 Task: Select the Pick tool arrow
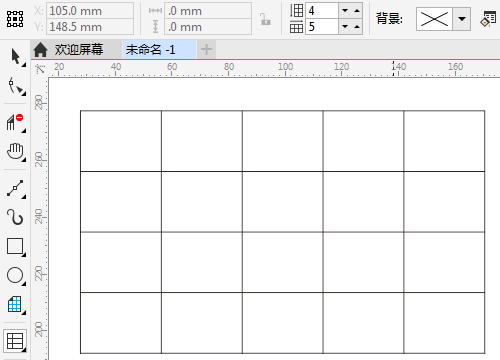[15, 56]
